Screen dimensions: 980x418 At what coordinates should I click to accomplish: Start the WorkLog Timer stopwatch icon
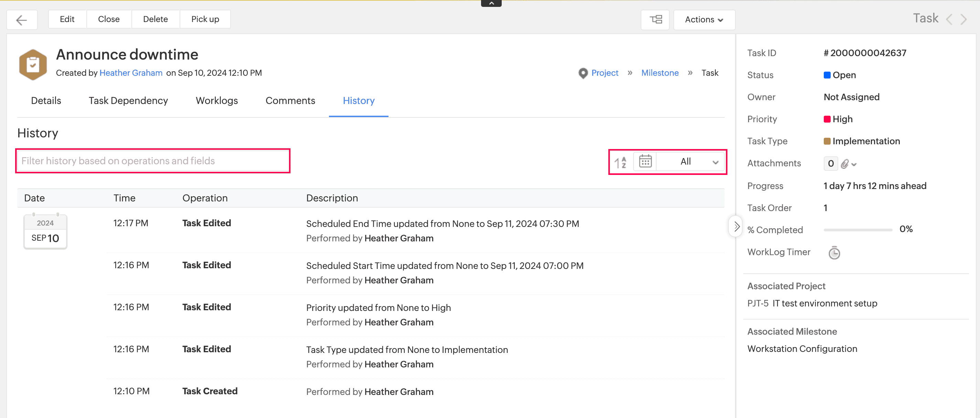coord(834,253)
